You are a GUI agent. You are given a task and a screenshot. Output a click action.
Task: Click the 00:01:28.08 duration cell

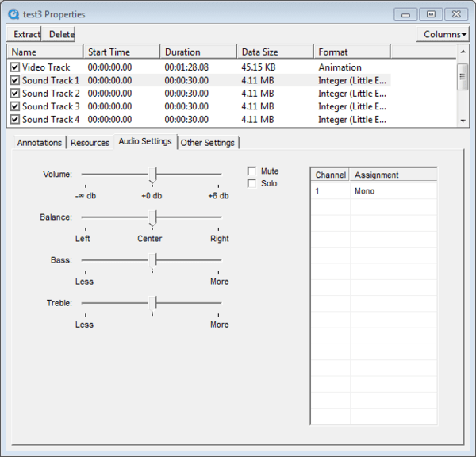click(186, 67)
